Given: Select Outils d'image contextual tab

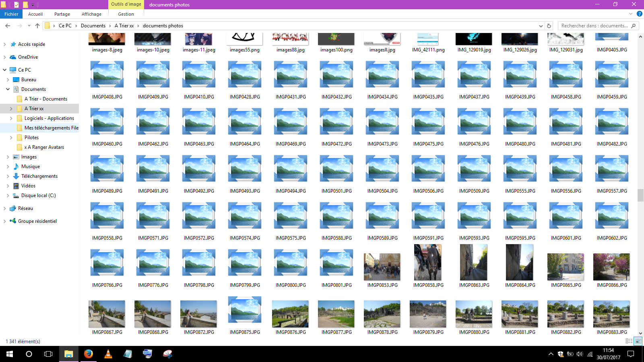Looking at the screenshot, I should pyautogui.click(x=126, y=4).
